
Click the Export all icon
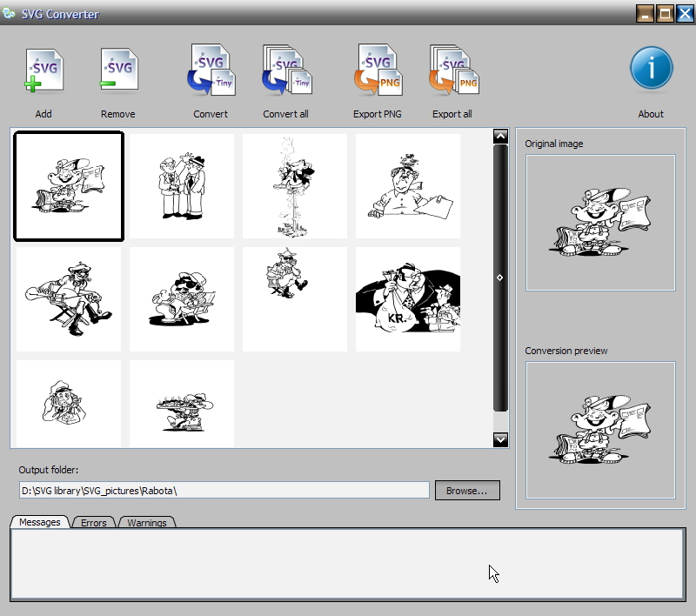(452, 70)
